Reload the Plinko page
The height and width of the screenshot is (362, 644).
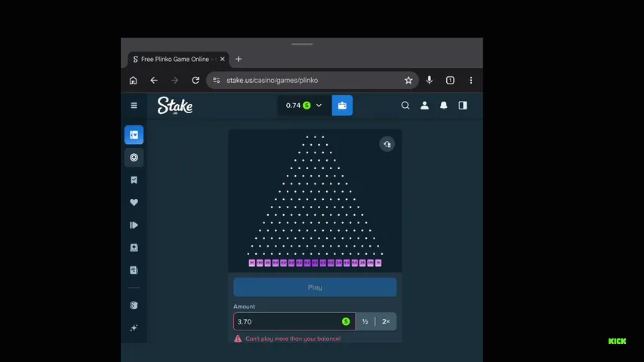[196, 80]
